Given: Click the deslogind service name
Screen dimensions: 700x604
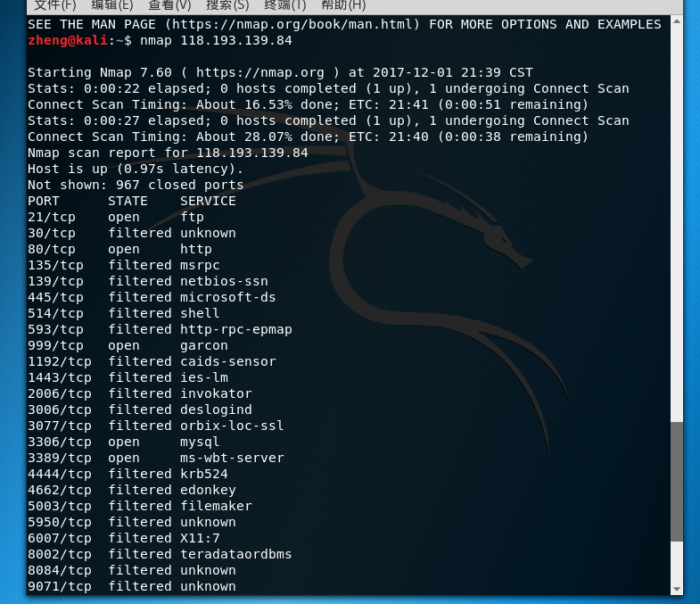Looking at the screenshot, I should coord(216,410).
